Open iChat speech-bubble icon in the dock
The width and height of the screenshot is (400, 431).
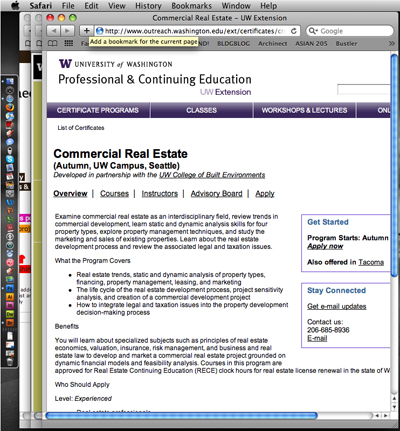(10, 142)
